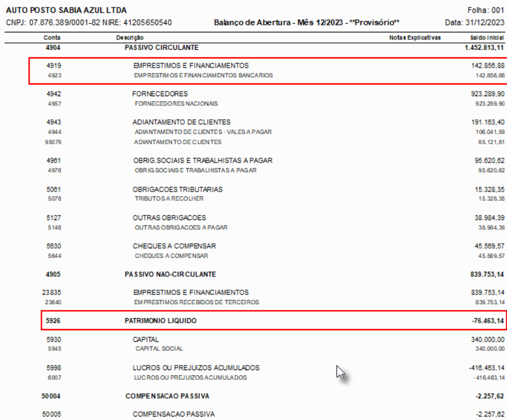Viewport: 507px width, 420px height.
Task: Click account code 4905
Action: tap(53, 275)
